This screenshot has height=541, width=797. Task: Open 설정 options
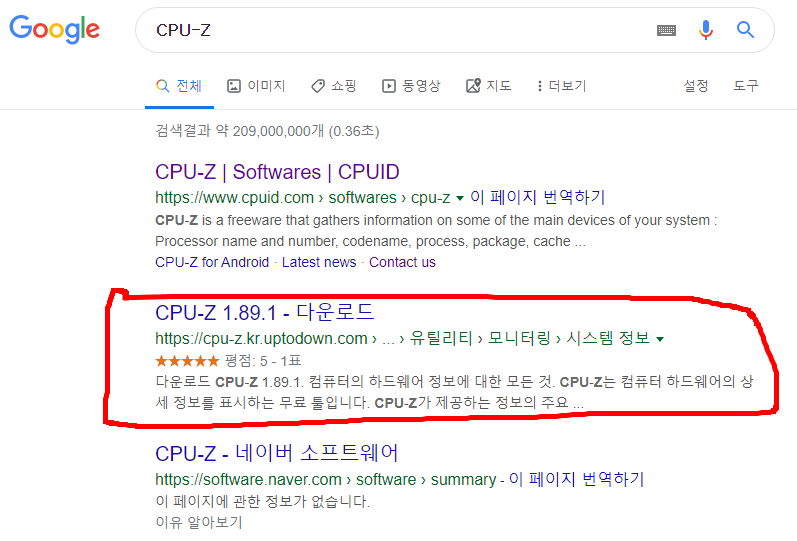pos(696,86)
